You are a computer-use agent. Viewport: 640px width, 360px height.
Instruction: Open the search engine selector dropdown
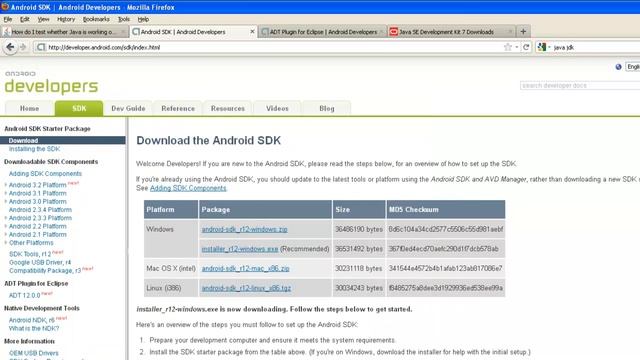click(x=549, y=47)
